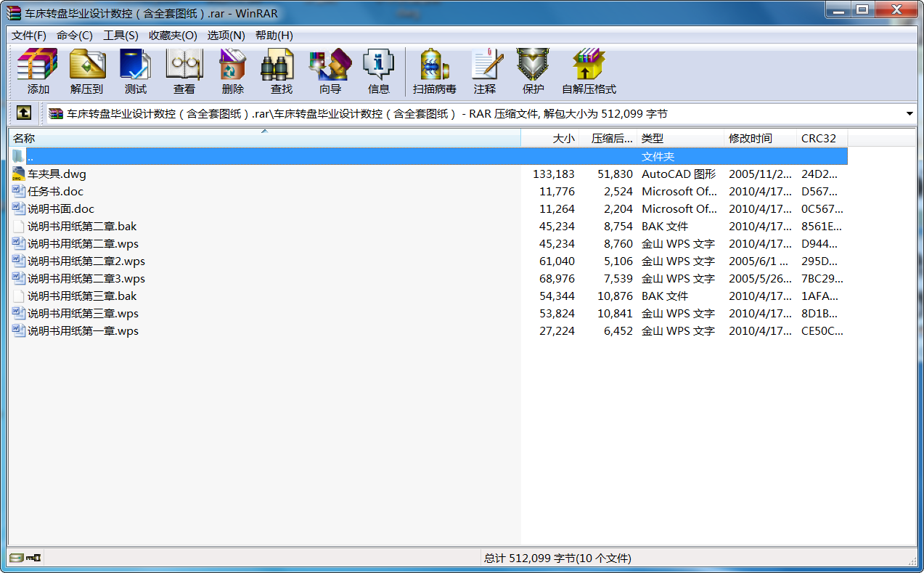The width and height of the screenshot is (924, 573).
Task: Sort by 大小 column header
Action: 550,138
